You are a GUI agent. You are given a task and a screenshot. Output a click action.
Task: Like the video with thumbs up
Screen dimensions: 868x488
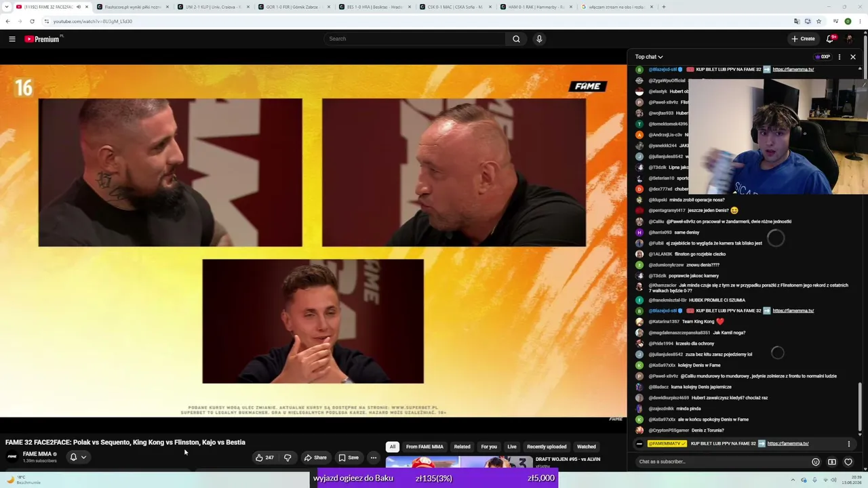264,457
